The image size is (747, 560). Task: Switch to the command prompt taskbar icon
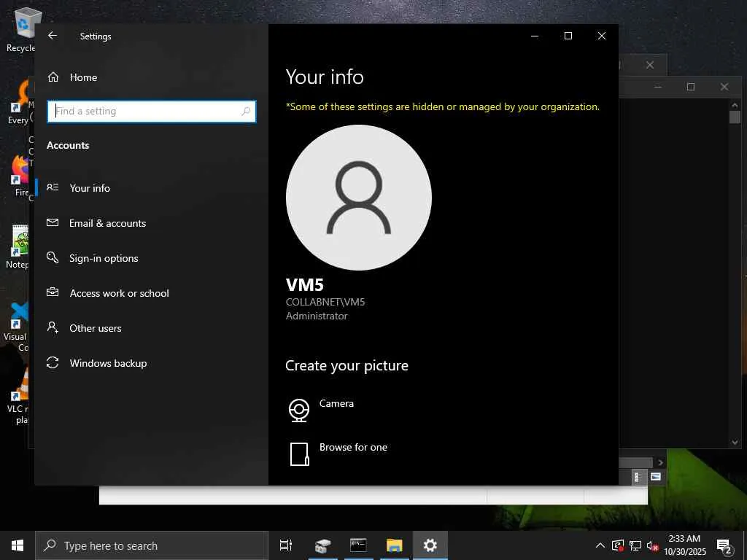click(x=358, y=545)
